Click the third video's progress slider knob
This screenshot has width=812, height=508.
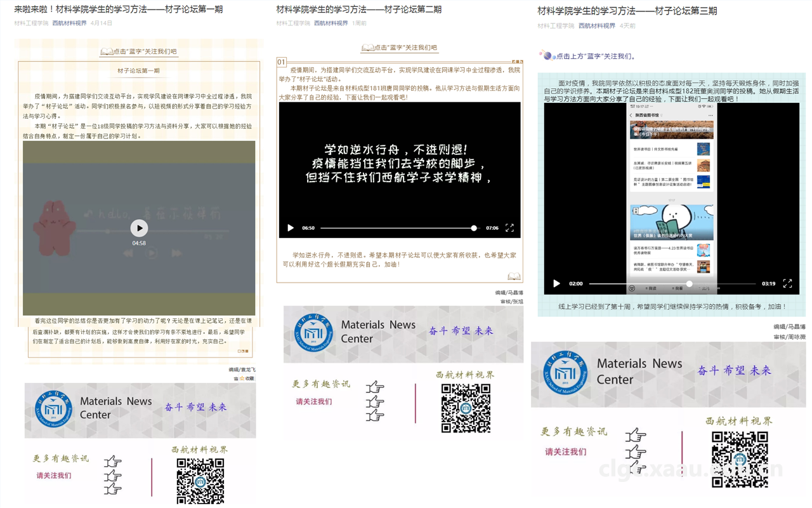(x=690, y=284)
